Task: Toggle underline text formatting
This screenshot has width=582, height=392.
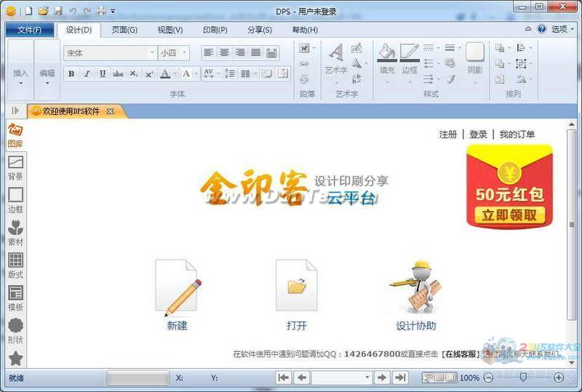Action: pyautogui.click(x=103, y=74)
